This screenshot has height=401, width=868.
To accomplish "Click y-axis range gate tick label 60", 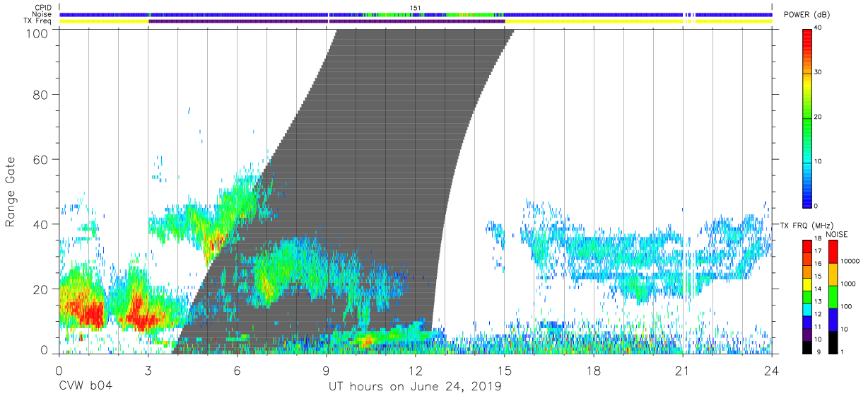I will click(x=40, y=159).
